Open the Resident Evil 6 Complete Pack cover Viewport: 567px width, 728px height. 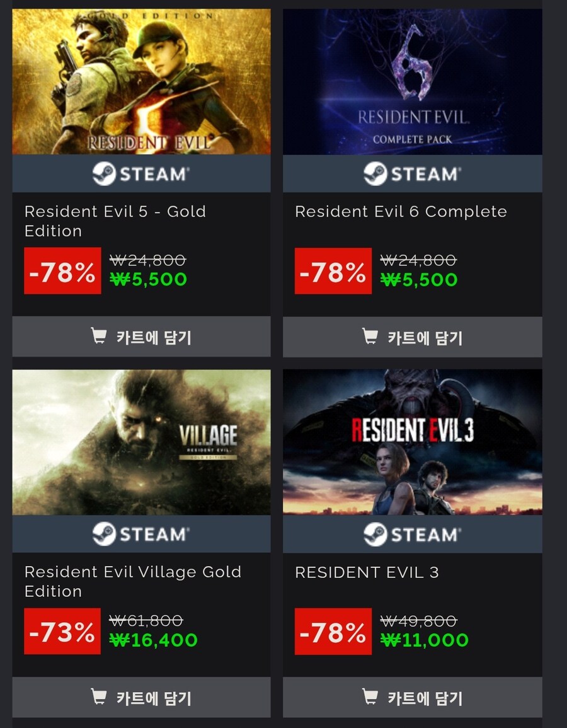[x=413, y=82]
